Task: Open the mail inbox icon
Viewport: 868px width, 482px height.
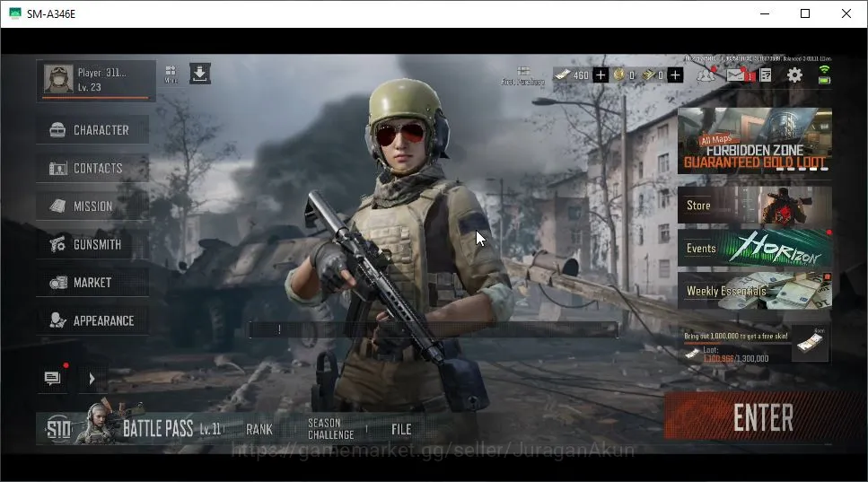Action: pos(737,74)
